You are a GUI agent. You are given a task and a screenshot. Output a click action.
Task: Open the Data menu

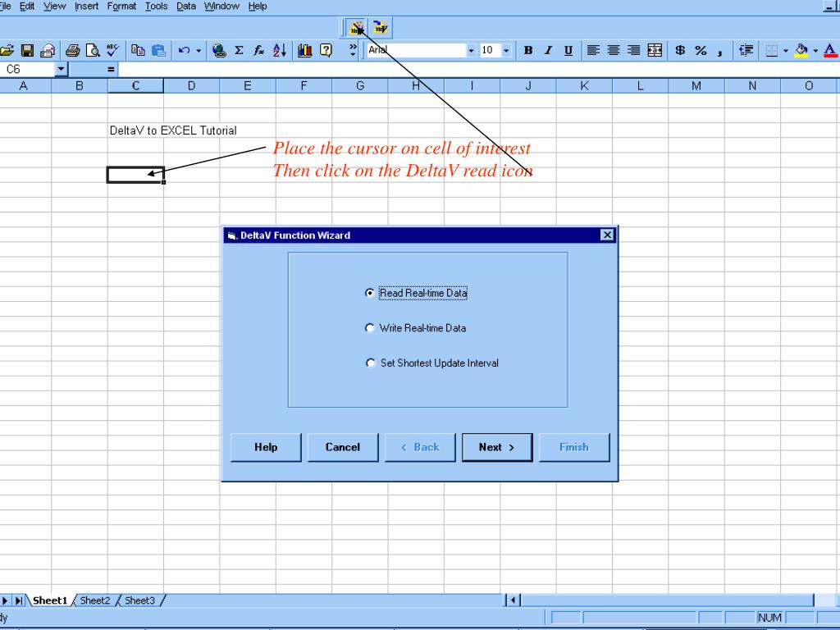(186, 7)
